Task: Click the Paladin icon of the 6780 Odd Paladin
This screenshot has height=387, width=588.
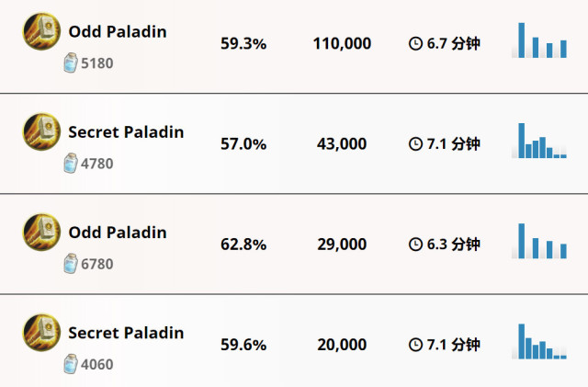Action: 41,233
